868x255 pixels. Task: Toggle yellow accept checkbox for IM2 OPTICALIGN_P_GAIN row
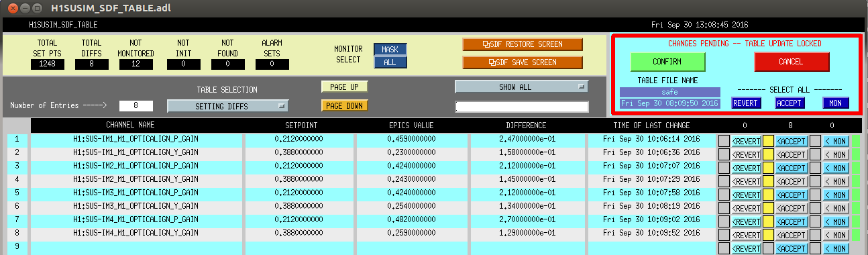(x=768, y=168)
